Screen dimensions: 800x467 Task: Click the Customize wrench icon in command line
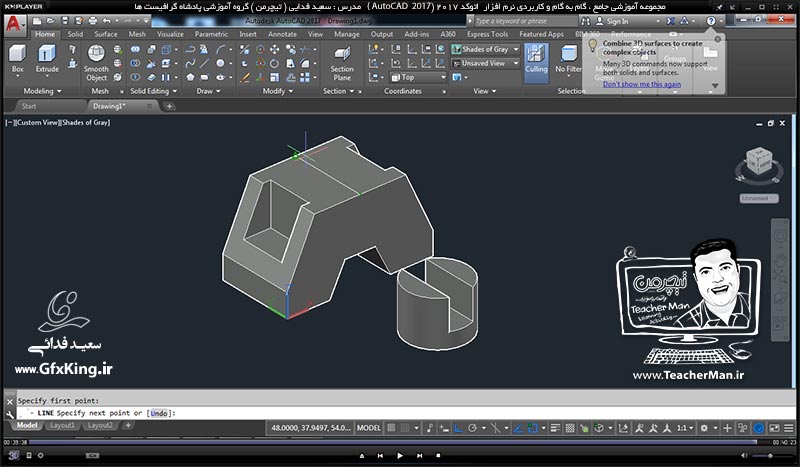pyautogui.click(x=10, y=414)
